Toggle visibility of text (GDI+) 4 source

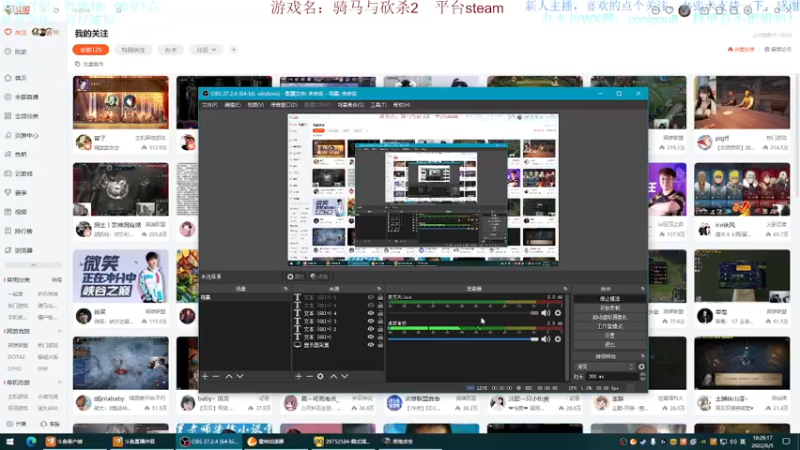pyautogui.click(x=371, y=313)
